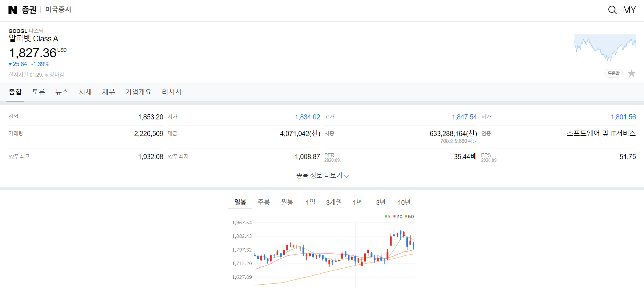Toggle the favorite star icon
The width and height of the screenshot is (644, 288).
pyautogui.click(x=631, y=73)
